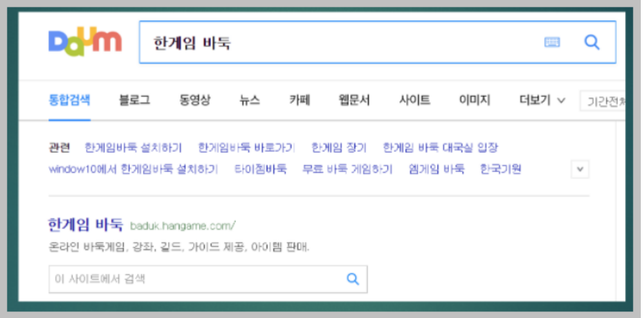
Task: Click the magnifier search button in top bar
Action: [592, 42]
